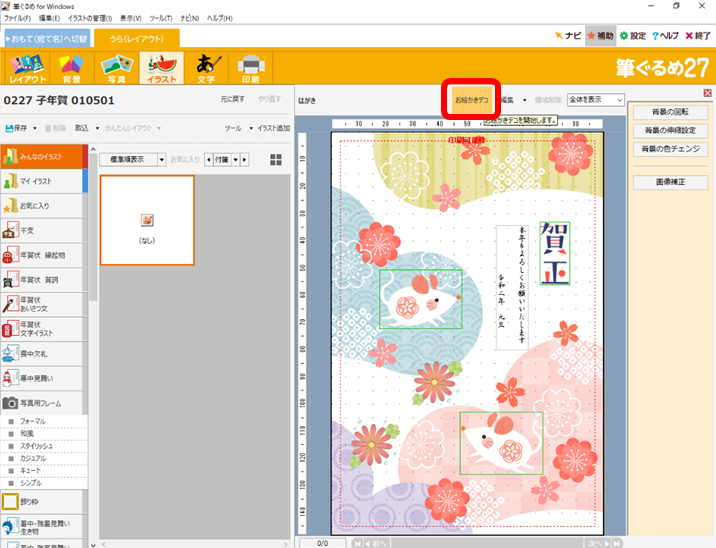Screen dimensions: 716x548
Task: Open the 印刷 print tool
Action: click(x=251, y=68)
